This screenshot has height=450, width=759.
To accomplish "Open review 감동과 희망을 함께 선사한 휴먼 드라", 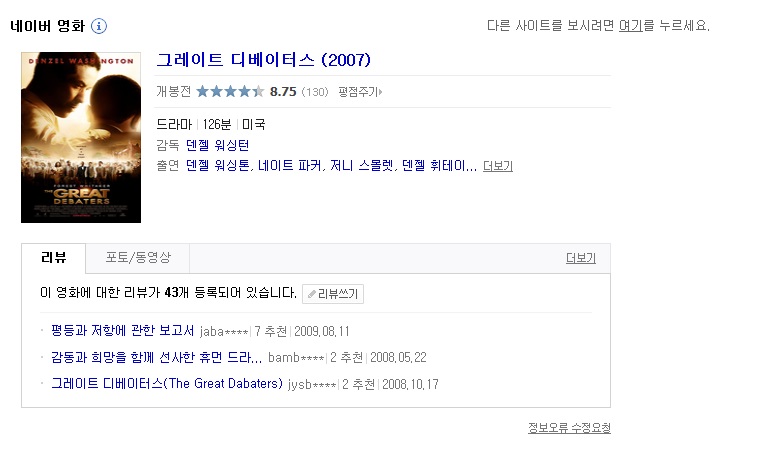I will (x=156, y=358).
